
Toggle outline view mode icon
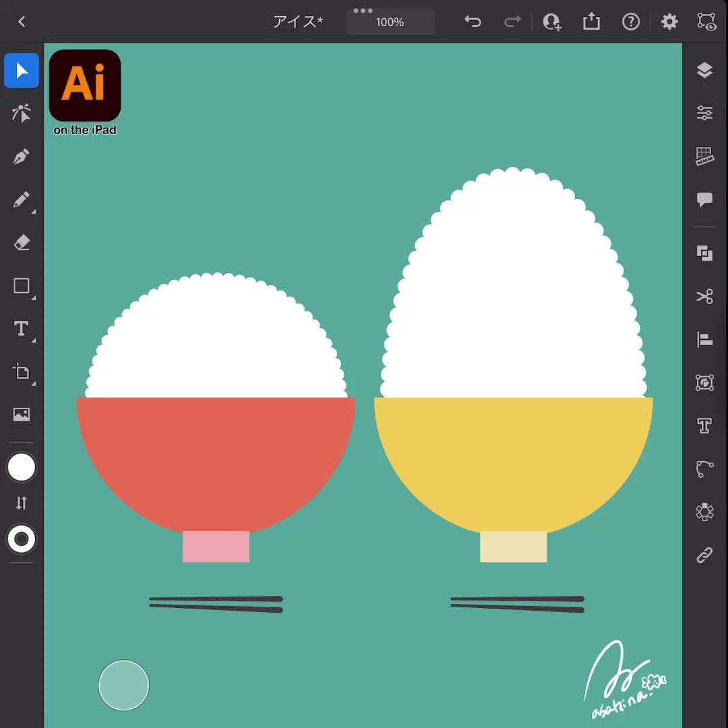click(706, 22)
